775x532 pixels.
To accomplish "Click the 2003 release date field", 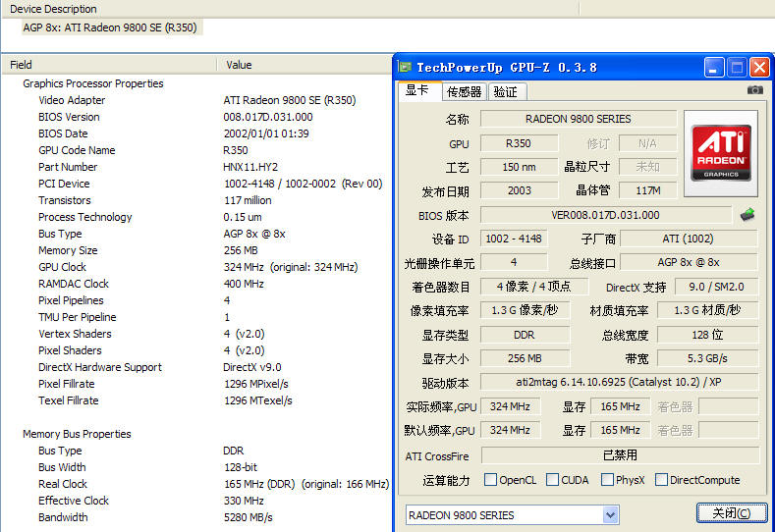I will (519, 190).
